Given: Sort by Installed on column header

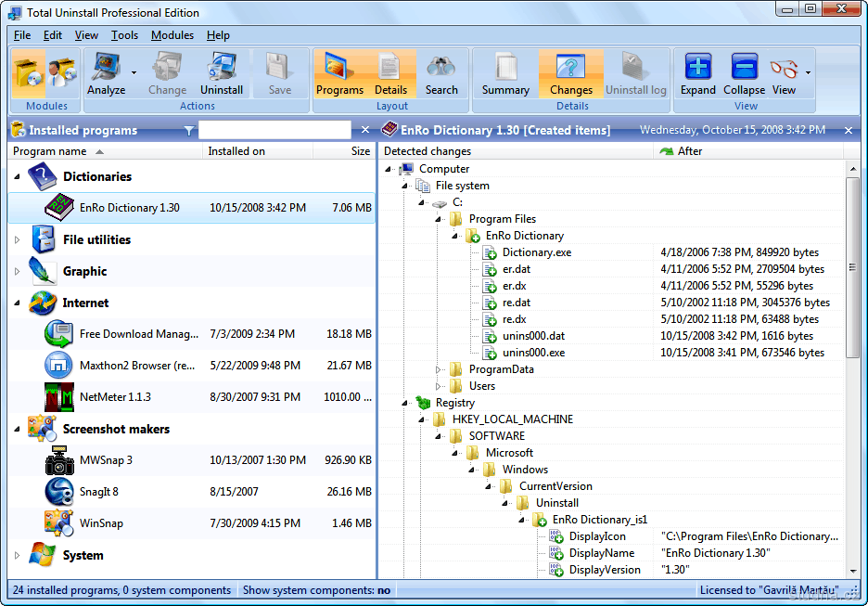Looking at the screenshot, I should [236, 151].
